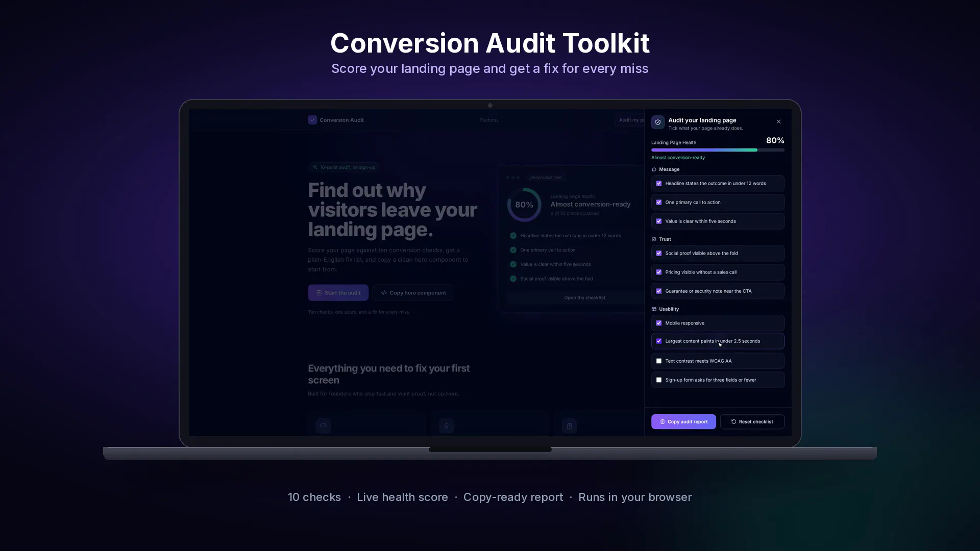Tick Text contrast meets WCAG AA
The height and width of the screenshot is (551, 980).
659,361
